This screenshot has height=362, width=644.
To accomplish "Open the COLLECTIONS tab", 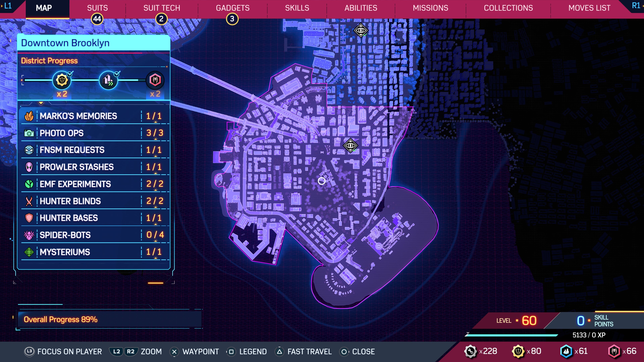I will (x=508, y=8).
